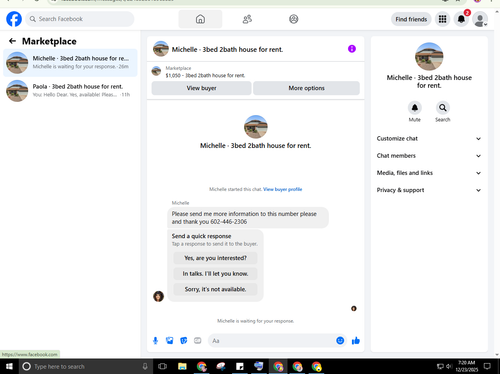Go back using Marketplace arrow

click(x=12, y=41)
